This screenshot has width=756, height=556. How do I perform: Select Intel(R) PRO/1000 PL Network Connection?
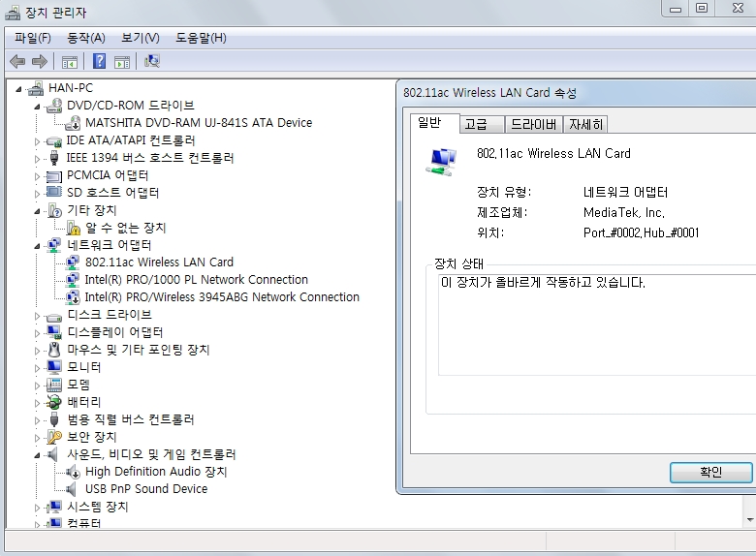196,279
